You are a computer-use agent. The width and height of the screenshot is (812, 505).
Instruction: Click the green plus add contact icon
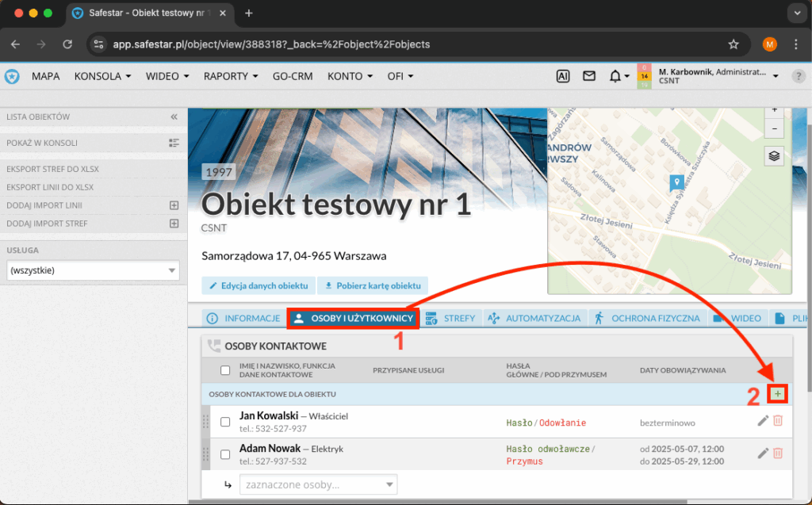tap(777, 394)
